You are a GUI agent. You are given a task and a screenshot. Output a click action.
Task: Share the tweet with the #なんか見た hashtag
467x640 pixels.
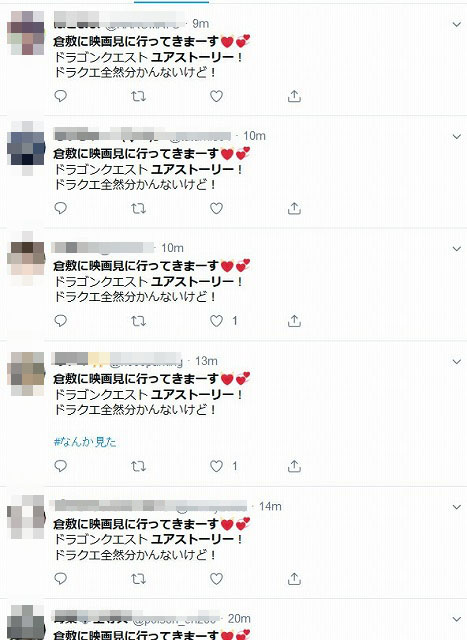click(294, 466)
